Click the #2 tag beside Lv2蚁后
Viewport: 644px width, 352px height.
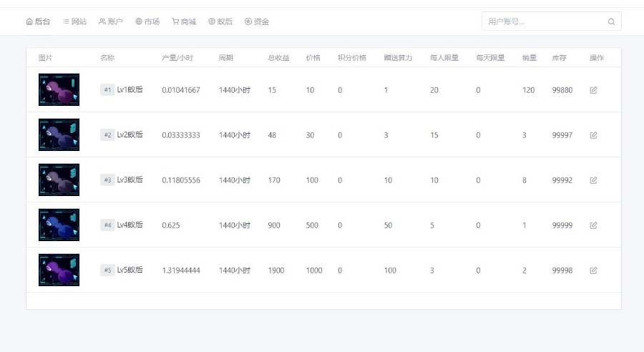107,135
